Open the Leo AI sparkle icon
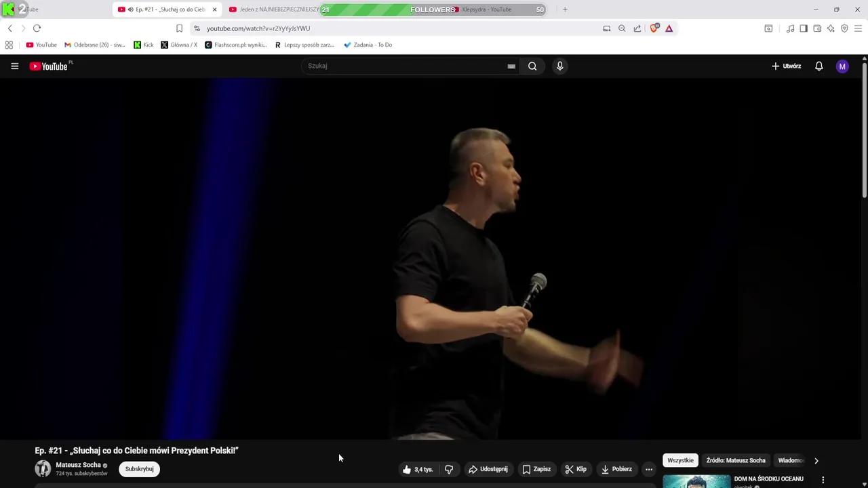Screen dimensions: 868x488 (x=831, y=28)
